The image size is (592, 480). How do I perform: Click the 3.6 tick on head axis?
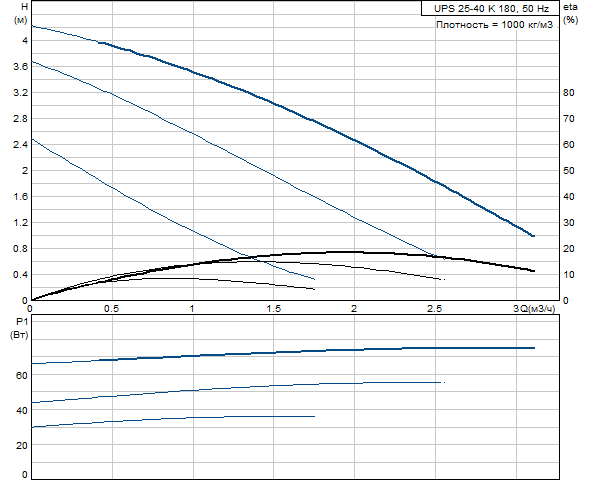coord(20,66)
